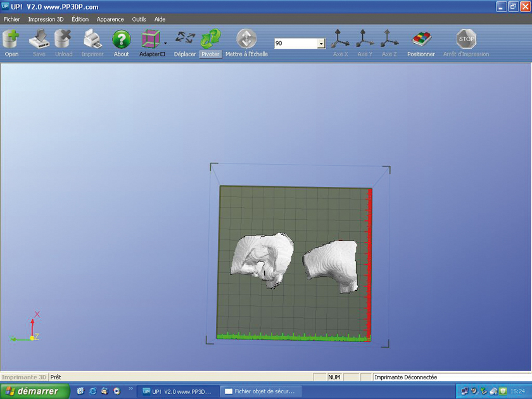Click the démarrer Start button
This screenshot has width=532, height=399.
[32, 391]
